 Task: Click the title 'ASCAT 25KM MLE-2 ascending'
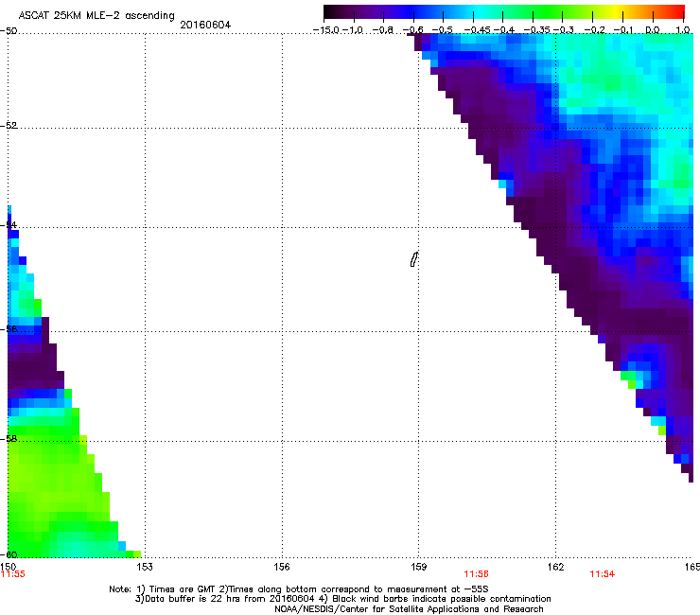[96, 15]
